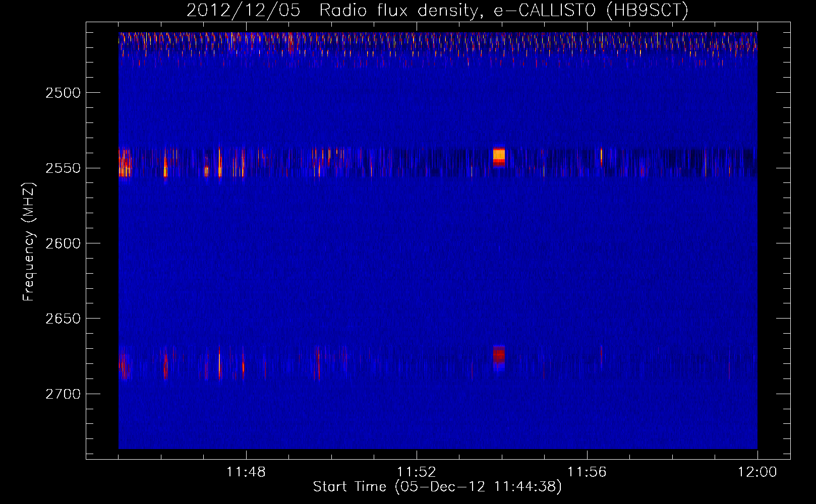816x504 pixels.
Task: Click the 2650 frequency tick label
Action: point(63,319)
